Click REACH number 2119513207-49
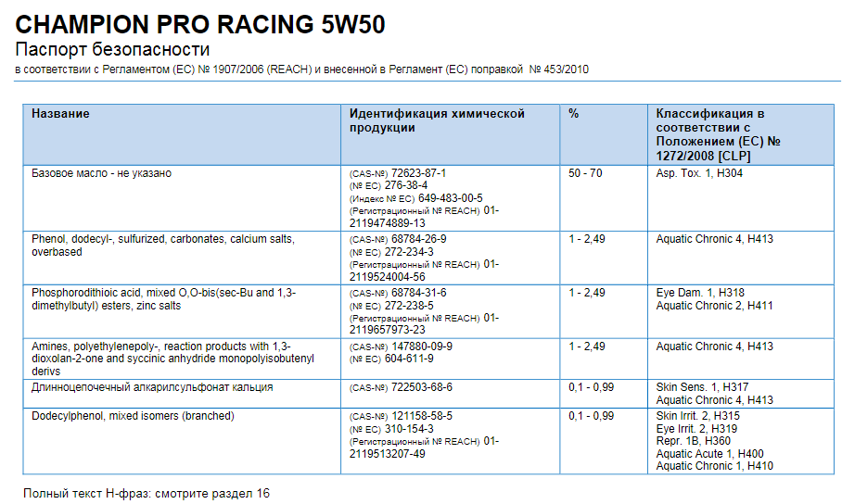This screenshot has width=842, height=504. [x=388, y=454]
